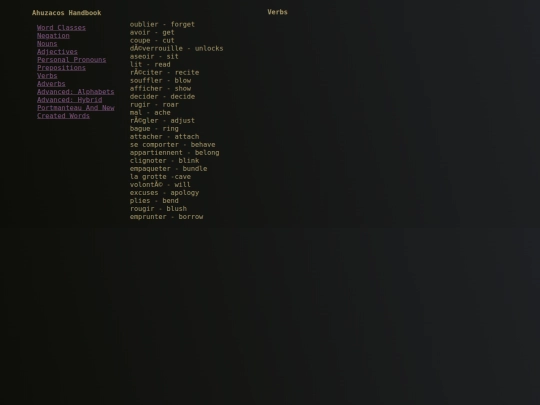Click the 'souffler - blow' entry

coord(160,81)
